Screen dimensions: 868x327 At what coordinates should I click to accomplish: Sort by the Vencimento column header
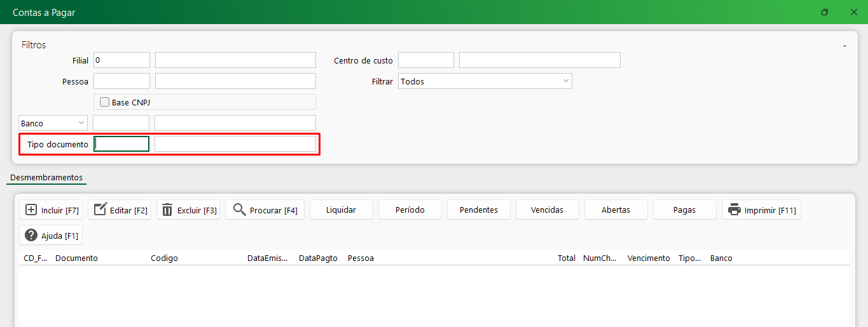coord(648,258)
